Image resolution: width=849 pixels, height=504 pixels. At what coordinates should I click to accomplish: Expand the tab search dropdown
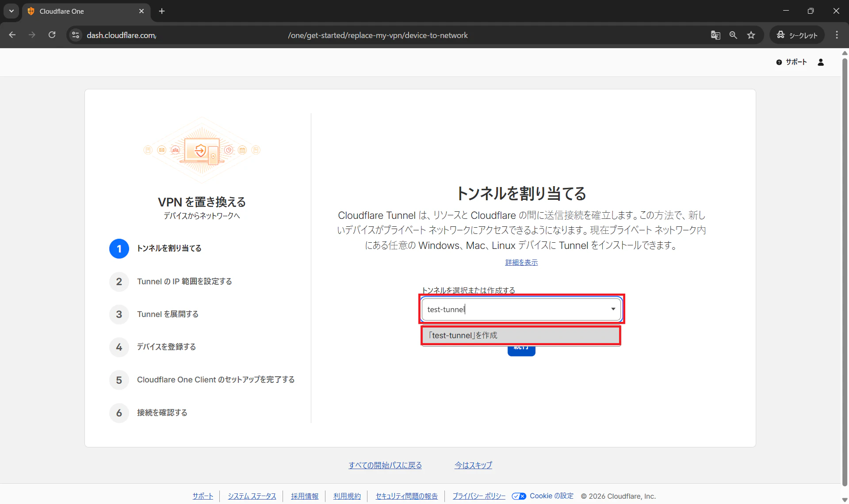coord(11,11)
